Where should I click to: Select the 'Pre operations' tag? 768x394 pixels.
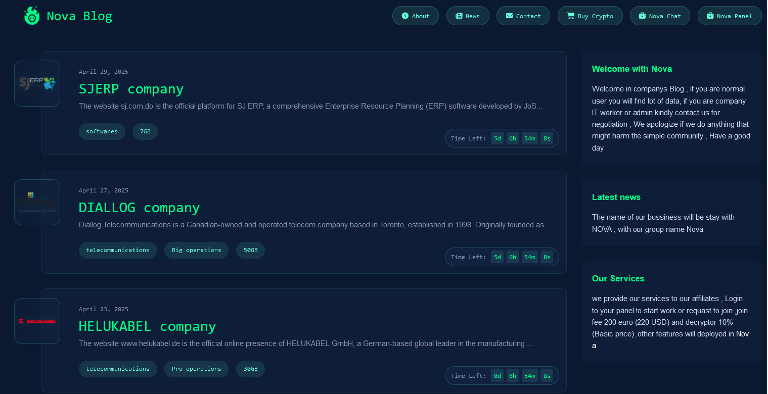tap(196, 369)
